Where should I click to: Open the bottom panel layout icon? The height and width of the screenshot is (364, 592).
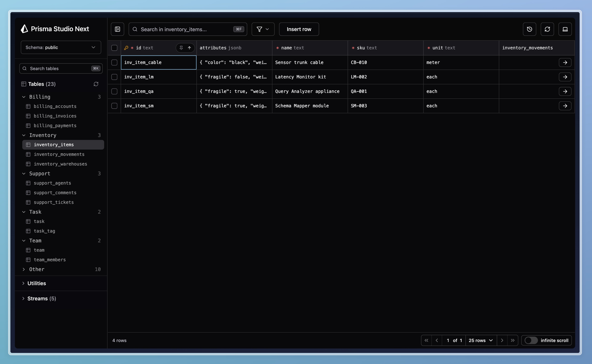point(565,29)
